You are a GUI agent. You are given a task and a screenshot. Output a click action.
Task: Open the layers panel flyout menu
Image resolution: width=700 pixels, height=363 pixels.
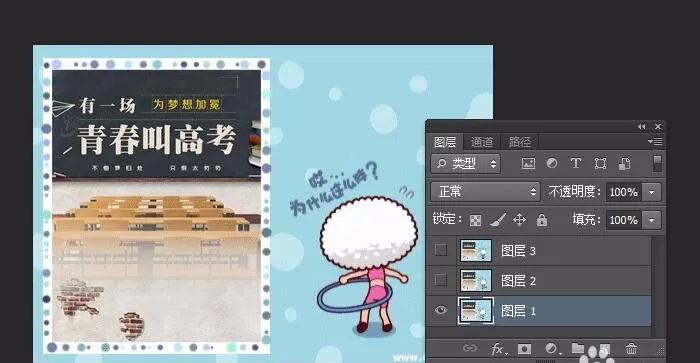pos(655,142)
